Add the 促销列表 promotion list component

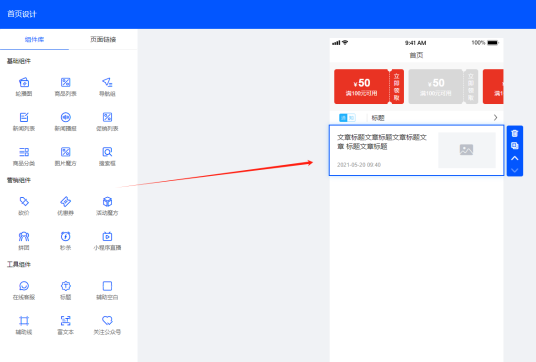coord(107,117)
